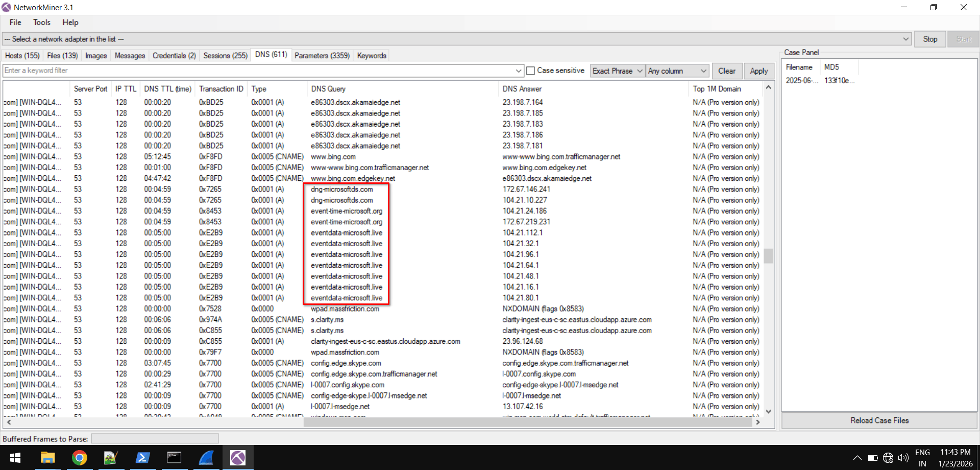
Task: Open the Tools menu
Action: coord(41,22)
